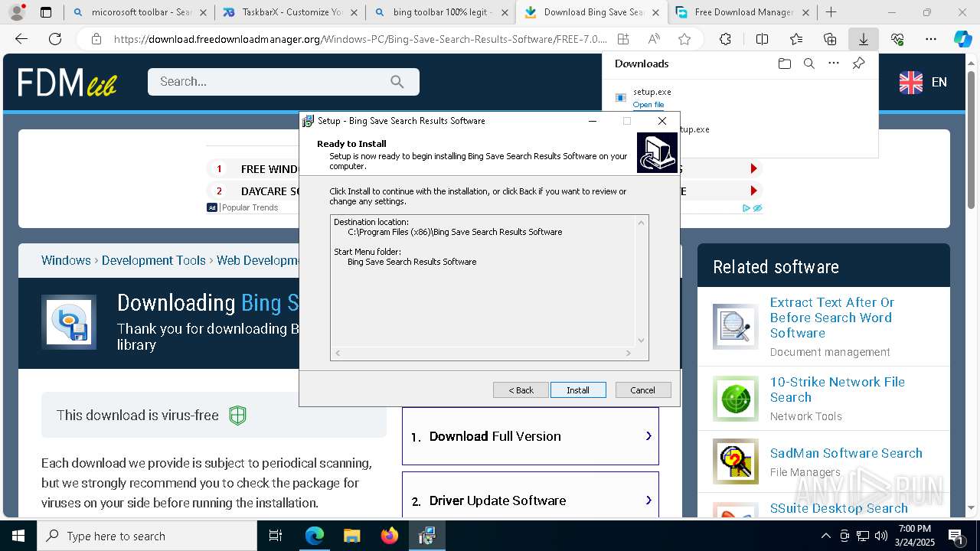Viewport: 980px width, 551px height.
Task: Click Download Full Version option
Action: pos(531,436)
